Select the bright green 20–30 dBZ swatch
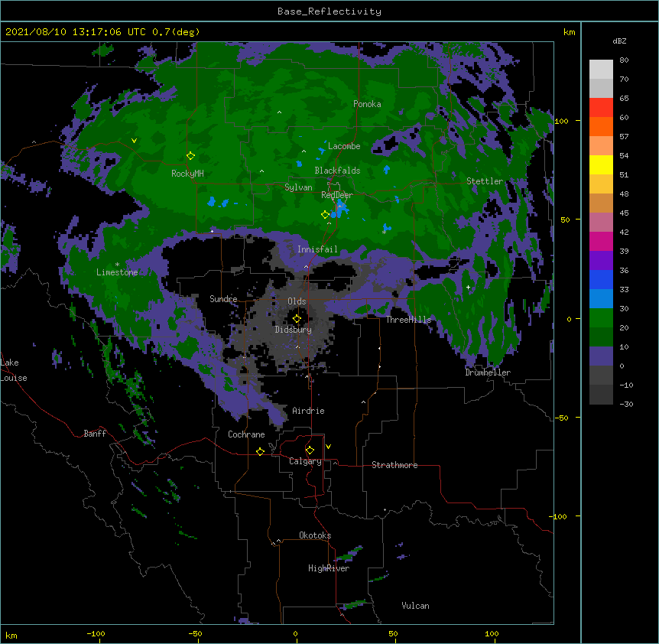 pos(601,318)
